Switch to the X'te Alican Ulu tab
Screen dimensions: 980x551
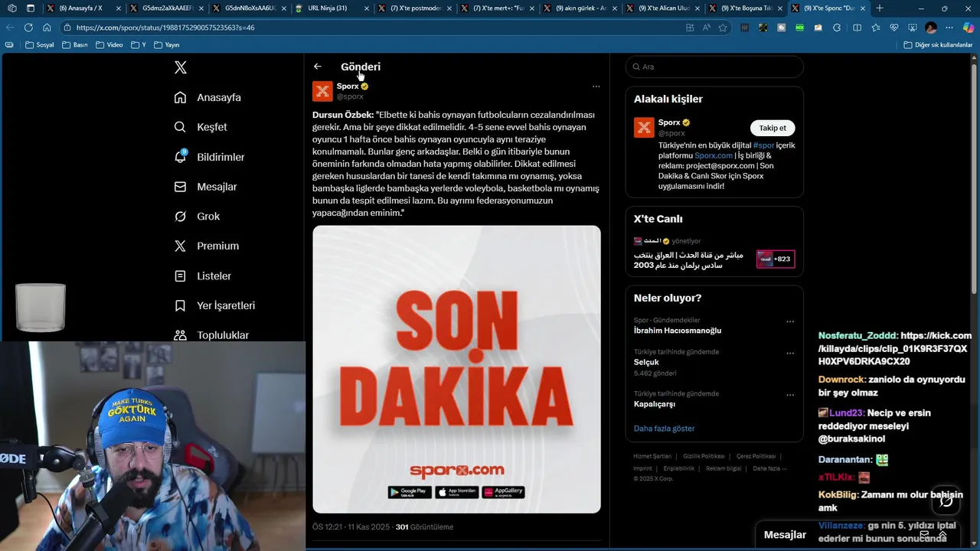pyautogui.click(x=663, y=8)
